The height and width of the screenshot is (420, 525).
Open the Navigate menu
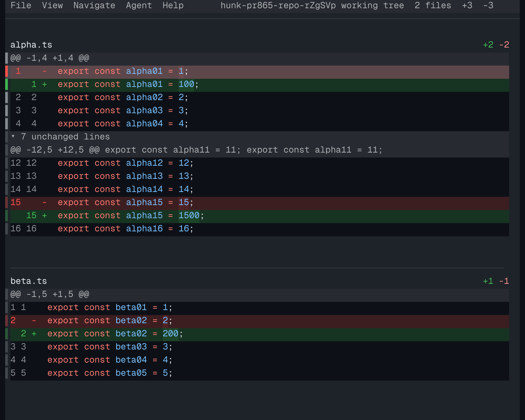(x=94, y=5)
